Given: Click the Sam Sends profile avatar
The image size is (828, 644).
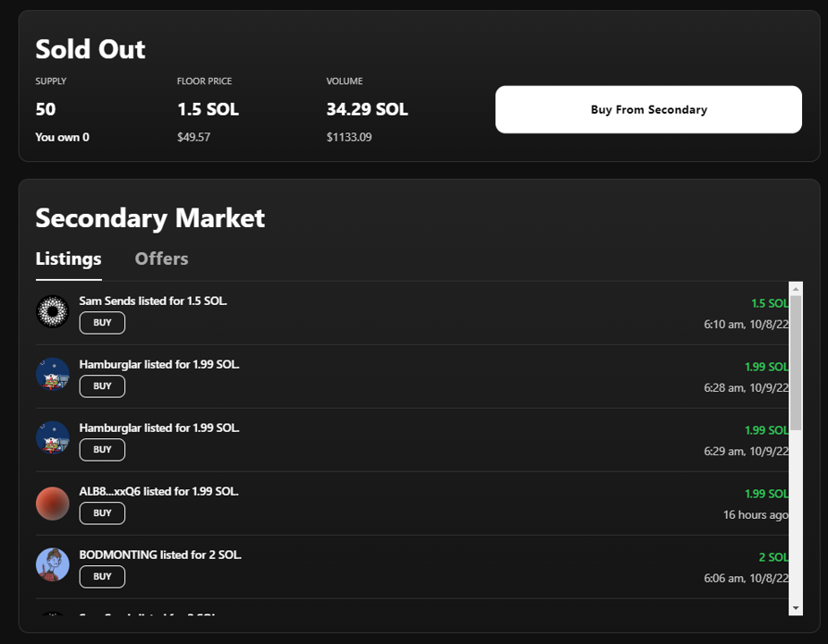Looking at the screenshot, I should pos(52,311).
